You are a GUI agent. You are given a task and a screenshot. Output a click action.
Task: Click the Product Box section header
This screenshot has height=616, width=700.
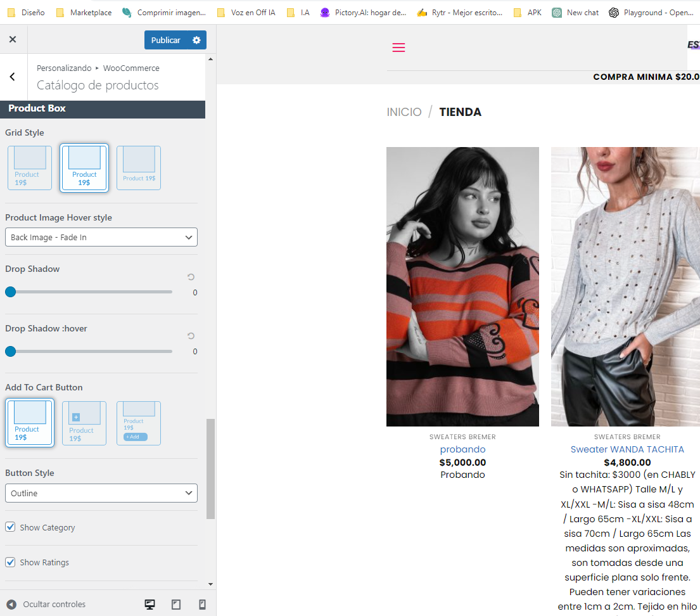click(103, 108)
